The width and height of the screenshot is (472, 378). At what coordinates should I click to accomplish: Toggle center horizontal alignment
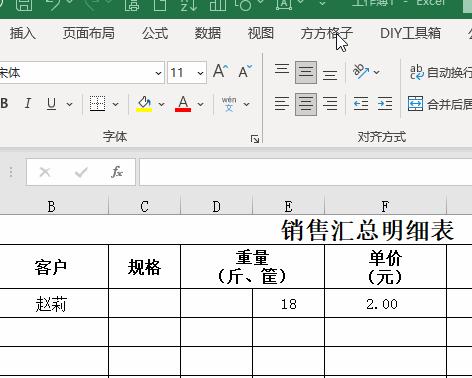[306, 104]
